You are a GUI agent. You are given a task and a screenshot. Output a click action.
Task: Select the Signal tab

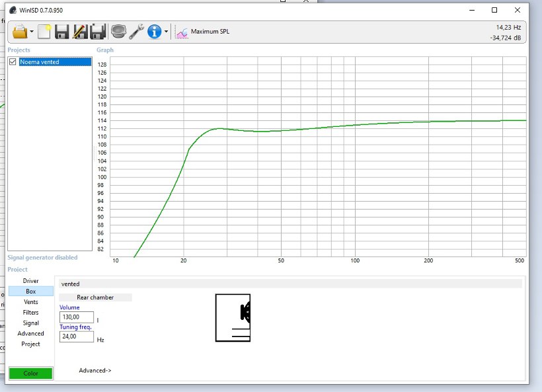click(30, 323)
